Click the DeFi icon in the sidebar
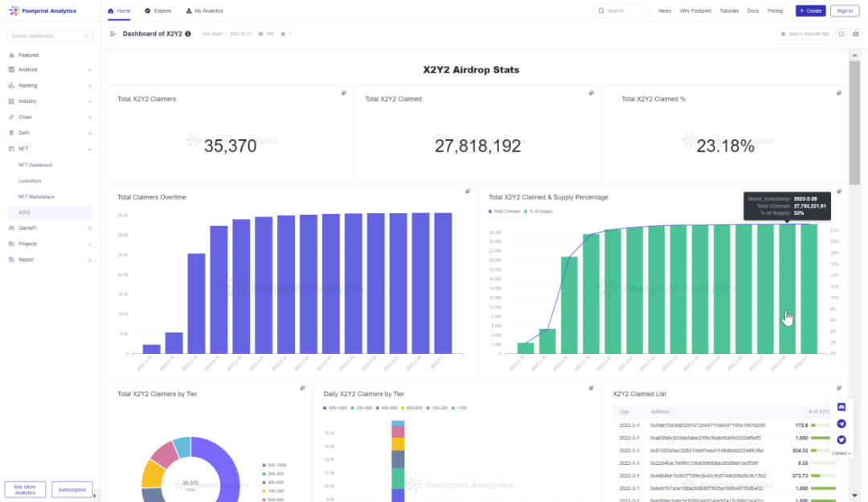Image resolution: width=868 pixels, height=502 pixels. point(11,133)
